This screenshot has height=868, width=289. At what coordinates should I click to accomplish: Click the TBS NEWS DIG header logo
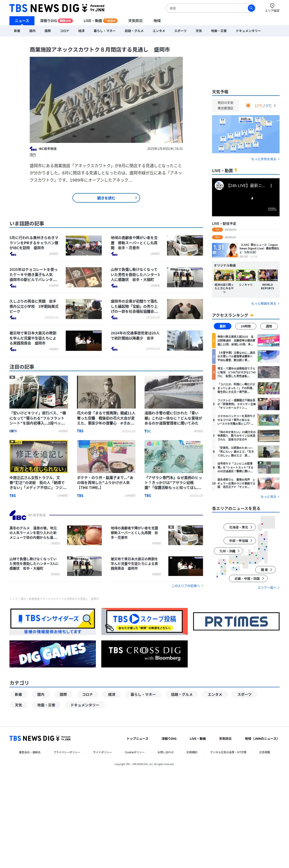point(57,8)
